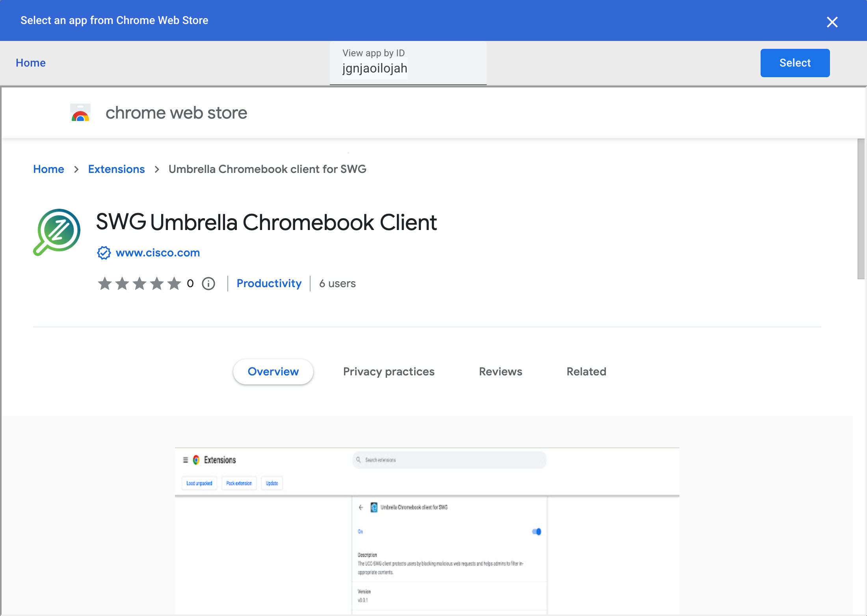Click the '6 users' text
Viewport: 867px width, 616px height.
click(337, 284)
